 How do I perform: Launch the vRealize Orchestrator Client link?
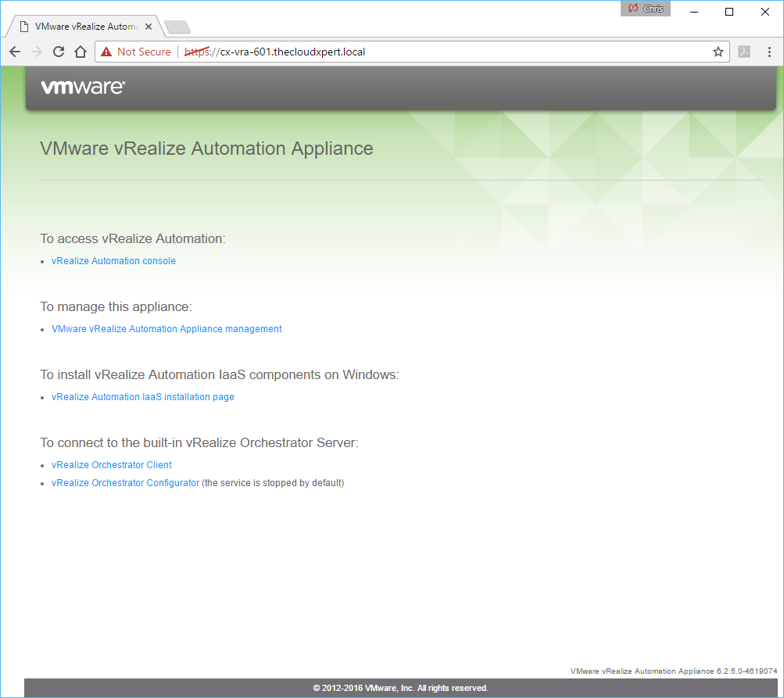tap(112, 465)
